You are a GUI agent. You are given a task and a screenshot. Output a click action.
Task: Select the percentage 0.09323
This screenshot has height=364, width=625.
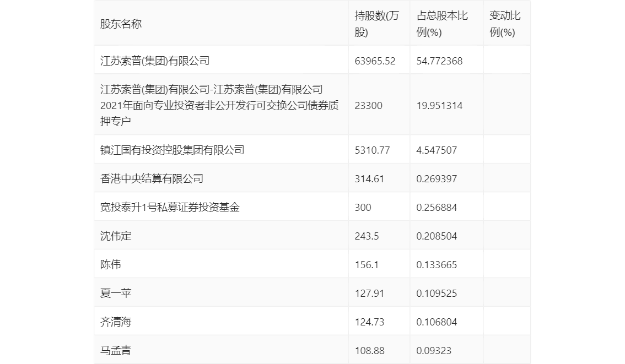click(434, 351)
